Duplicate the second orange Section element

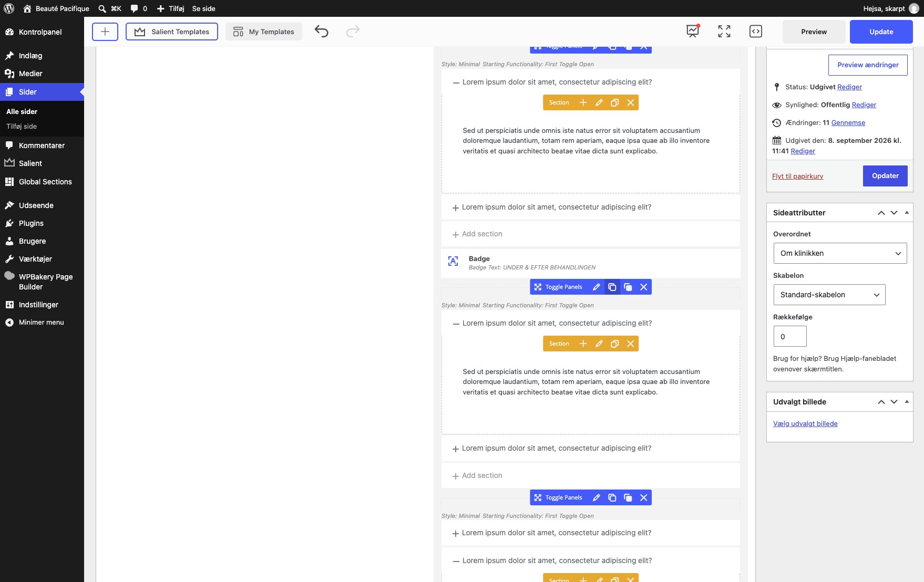pyautogui.click(x=614, y=344)
